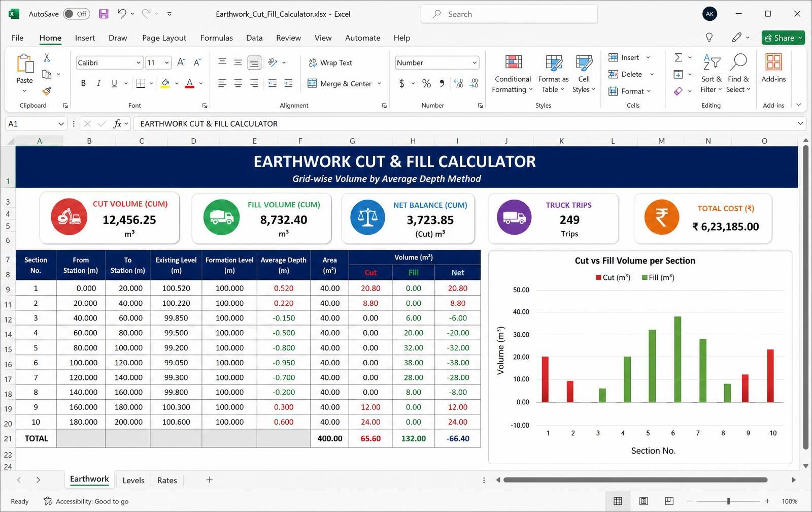The width and height of the screenshot is (812, 512).
Task: Click the lightbulb help icon
Action: (709, 37)
